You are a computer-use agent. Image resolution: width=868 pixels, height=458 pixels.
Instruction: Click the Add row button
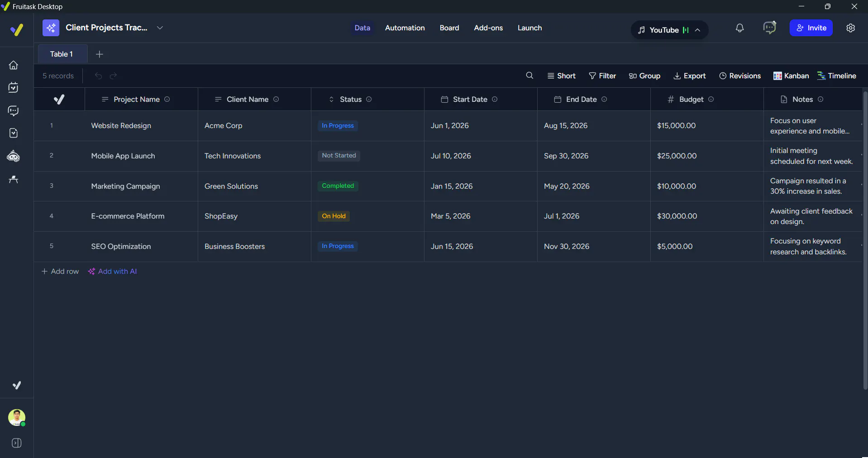coord(60,271)
